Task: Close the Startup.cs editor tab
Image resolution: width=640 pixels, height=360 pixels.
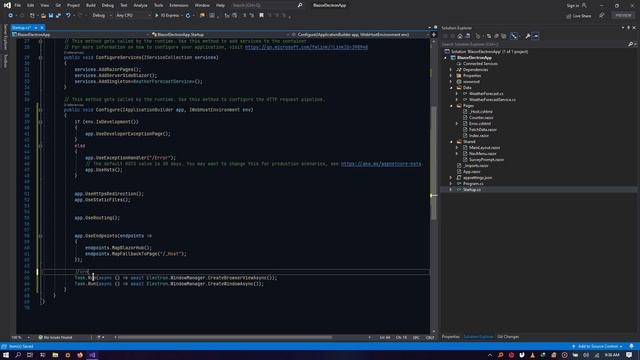Action: (42, 28)
